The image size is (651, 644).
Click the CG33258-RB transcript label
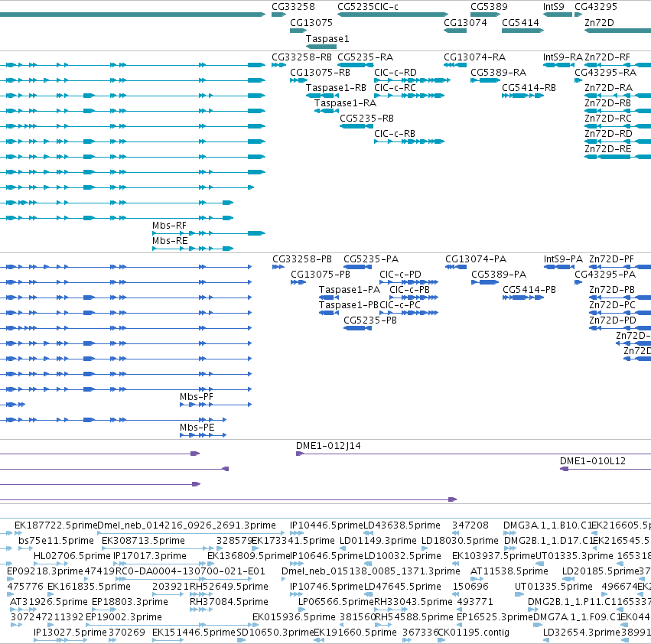coord(301,57)
